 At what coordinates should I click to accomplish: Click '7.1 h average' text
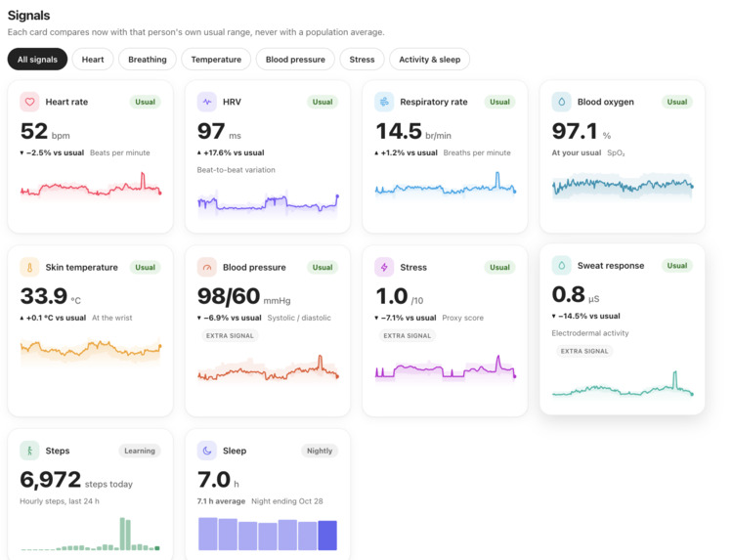[x=221, y=501]
